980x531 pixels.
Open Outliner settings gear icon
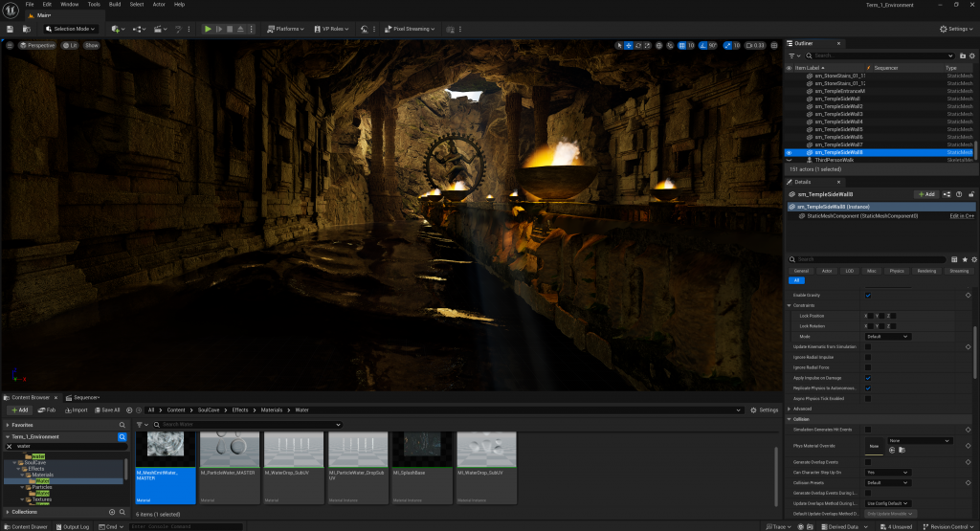(x=972, y=55)
